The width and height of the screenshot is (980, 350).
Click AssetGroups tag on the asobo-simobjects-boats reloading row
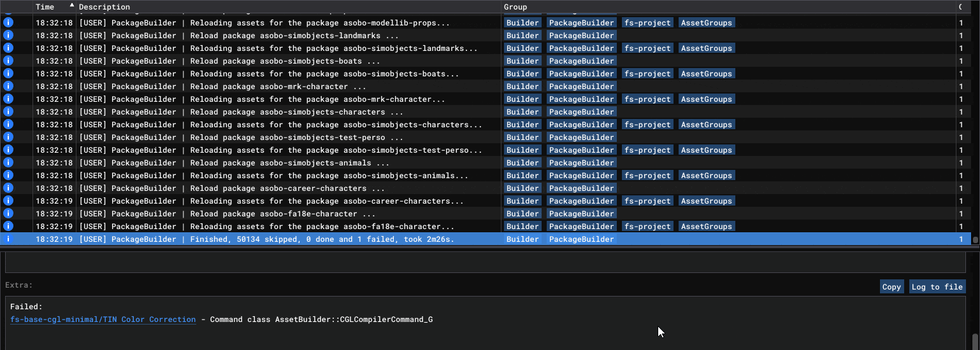[x=706, y=74]
